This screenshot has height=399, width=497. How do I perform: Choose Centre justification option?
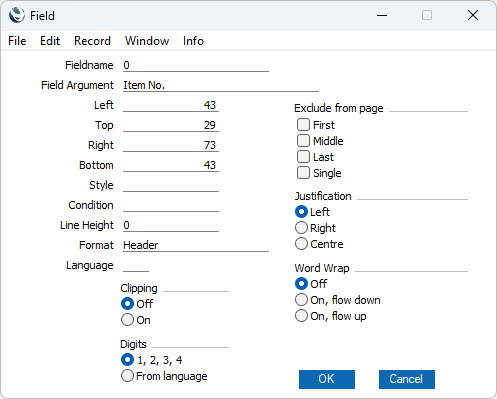coord(301,244)
